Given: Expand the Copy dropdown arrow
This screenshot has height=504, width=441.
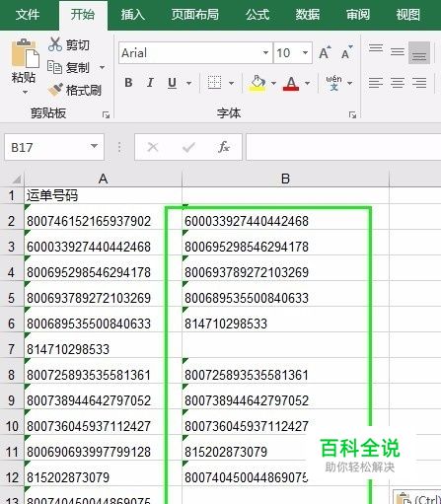Looking at the screenshot, I should (x=103, y=68).
